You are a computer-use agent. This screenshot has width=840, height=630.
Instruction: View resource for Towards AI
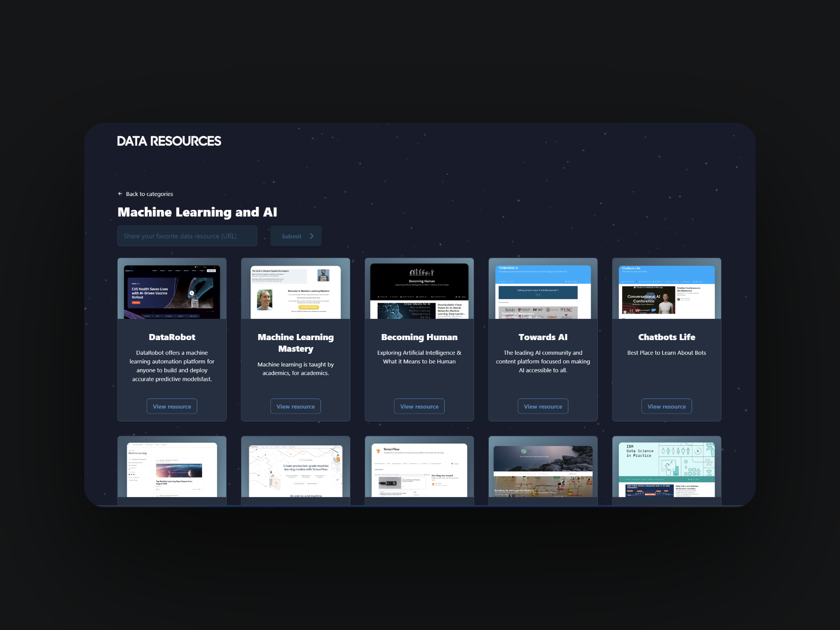click(x=543, y=406)
